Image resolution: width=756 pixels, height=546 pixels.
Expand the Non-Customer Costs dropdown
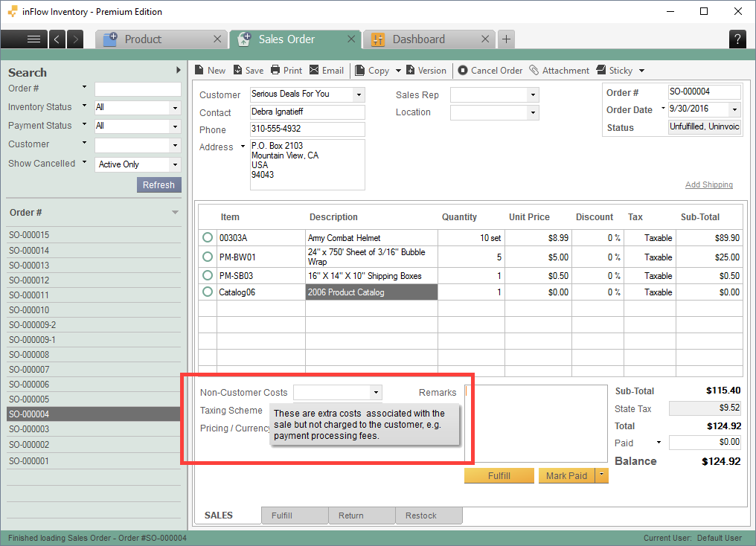coord(376,392)
